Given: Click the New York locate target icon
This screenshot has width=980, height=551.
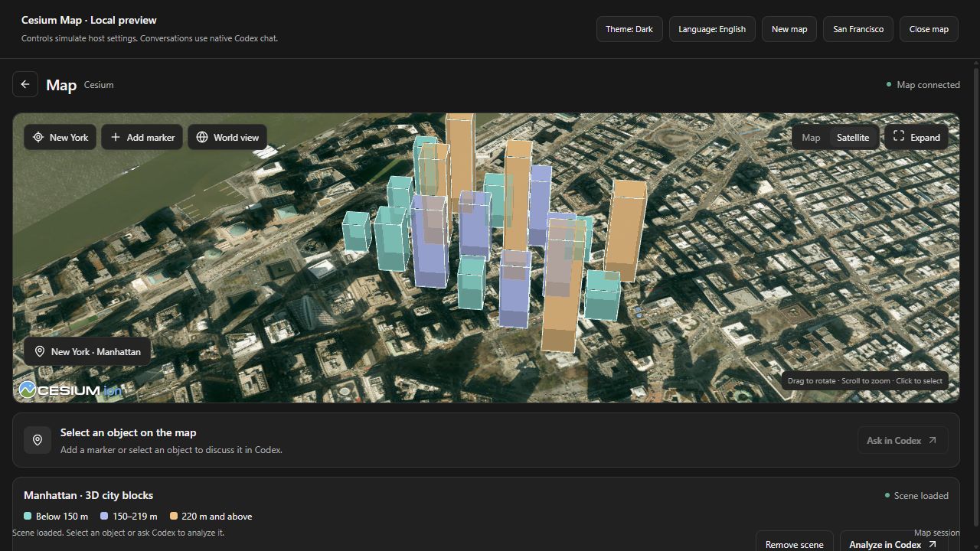Looking at the screenshot, I should point(38,137).
